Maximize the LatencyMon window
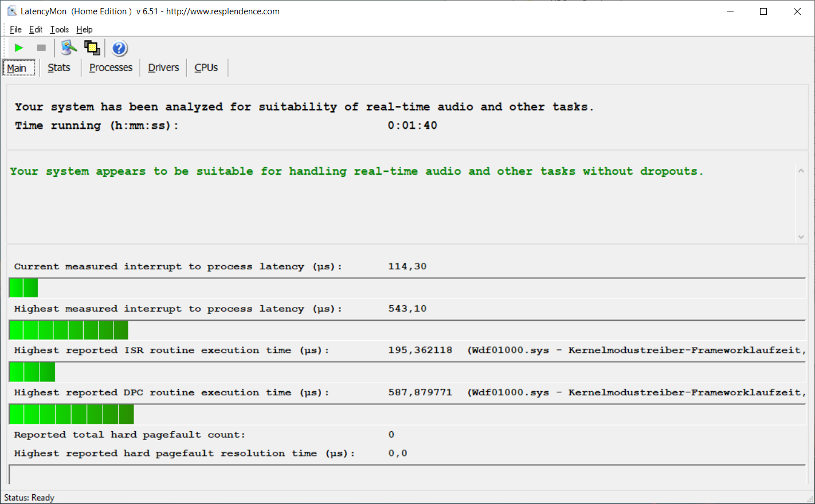 pyautogui.click(x=763, y=11)
